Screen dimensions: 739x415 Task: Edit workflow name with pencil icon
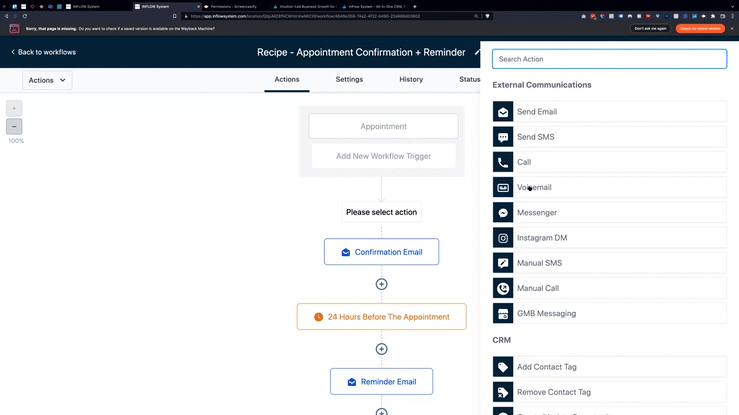477,52
